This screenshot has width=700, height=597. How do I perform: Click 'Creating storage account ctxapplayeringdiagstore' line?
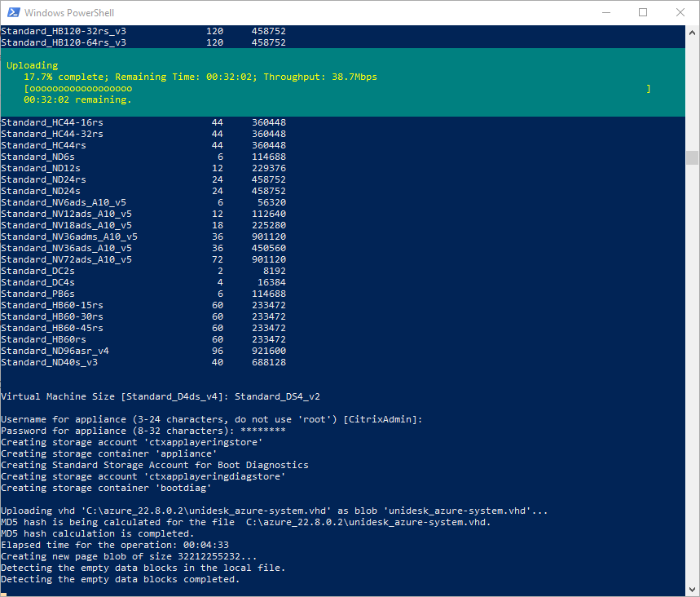[x=143, y=476]
